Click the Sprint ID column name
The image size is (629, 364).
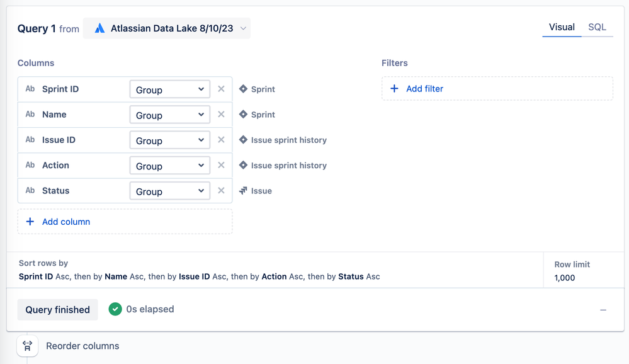pos(60,89)
